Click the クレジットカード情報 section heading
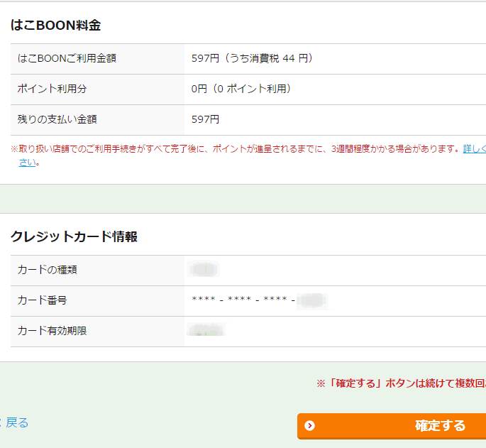The image size is (486, 448). pyautogui.click(x=74, y=236)
